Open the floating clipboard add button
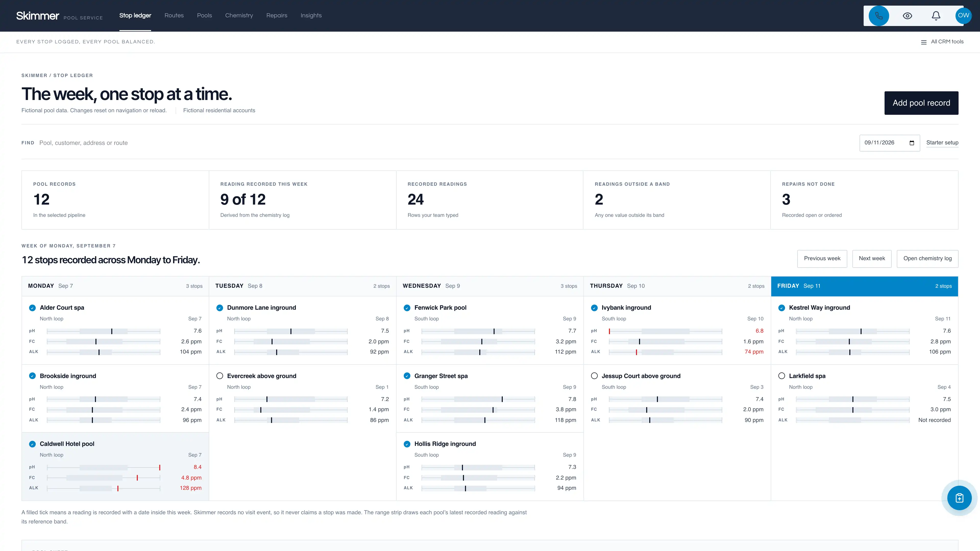 (x=960, y=498)
